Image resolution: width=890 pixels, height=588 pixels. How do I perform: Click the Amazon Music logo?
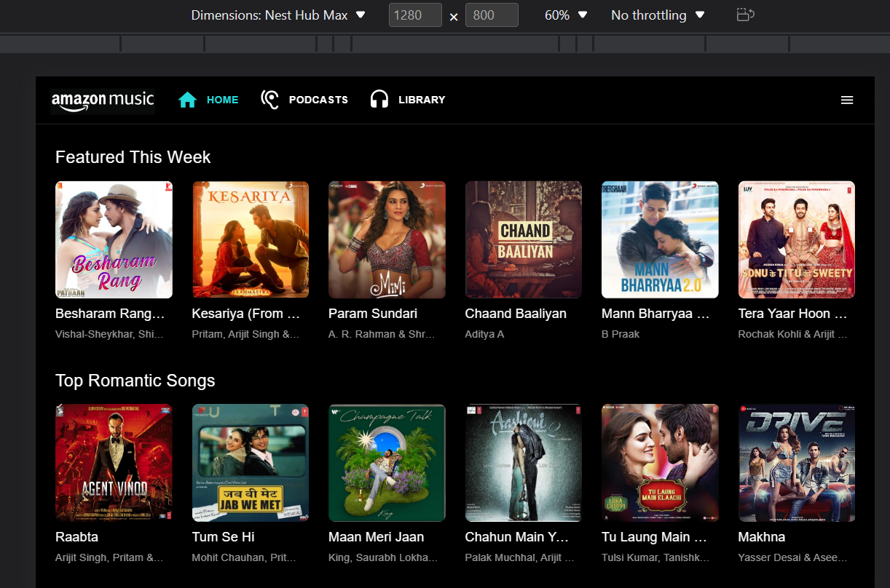coord(103,100)
